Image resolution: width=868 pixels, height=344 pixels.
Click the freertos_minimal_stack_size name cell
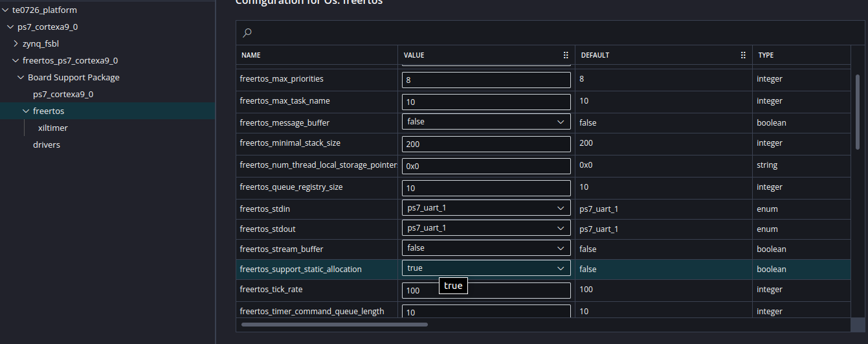pyautogui.click(x=317, y=143)
